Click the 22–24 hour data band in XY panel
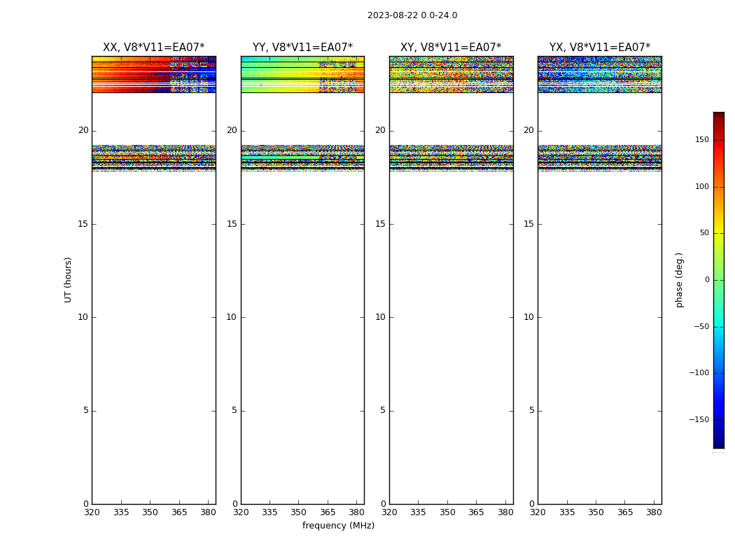 pyautogui.click(x=451, y=74)
